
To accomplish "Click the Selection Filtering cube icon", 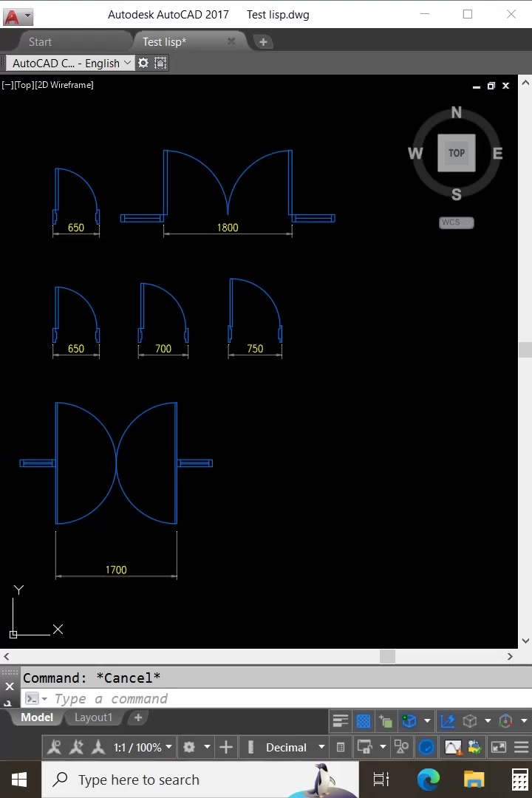I will [x=470, y=720].
